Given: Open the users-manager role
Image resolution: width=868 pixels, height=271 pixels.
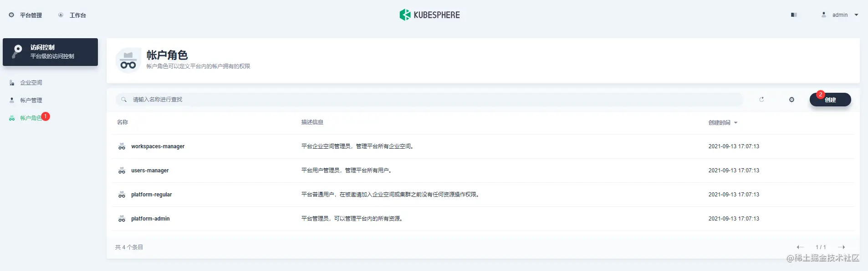Looking at the screenshot, I should 150,171.
